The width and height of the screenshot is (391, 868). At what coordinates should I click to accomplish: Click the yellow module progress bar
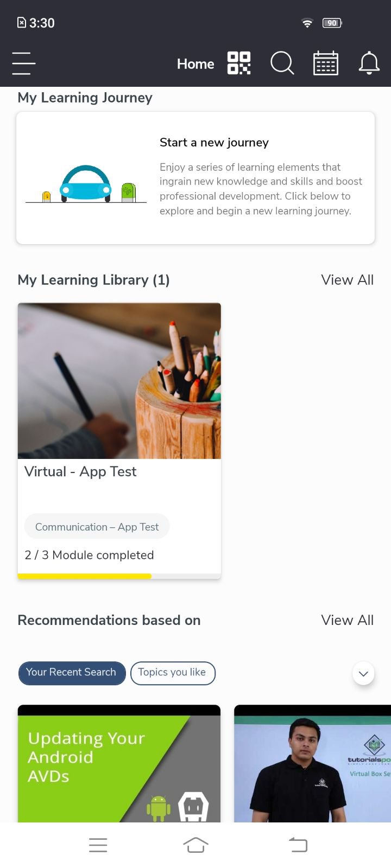(85, 576)
